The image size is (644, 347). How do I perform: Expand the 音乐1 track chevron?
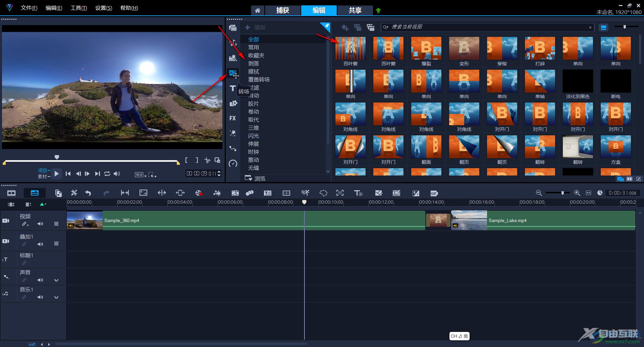click(x=56, y=297)
